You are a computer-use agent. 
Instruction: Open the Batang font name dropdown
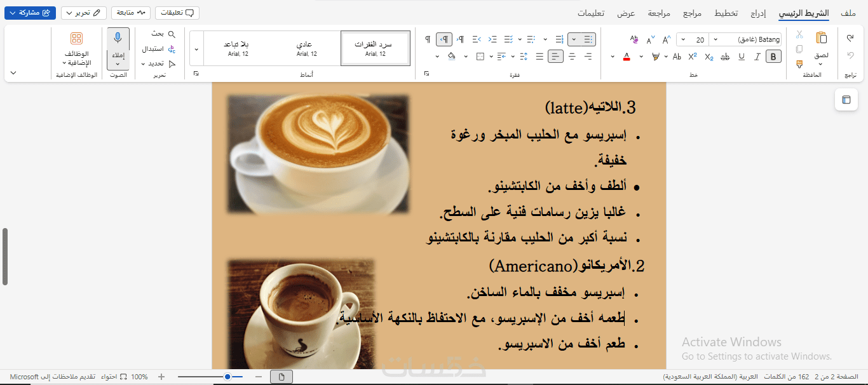pyautogui.click(x=715, y=39)
